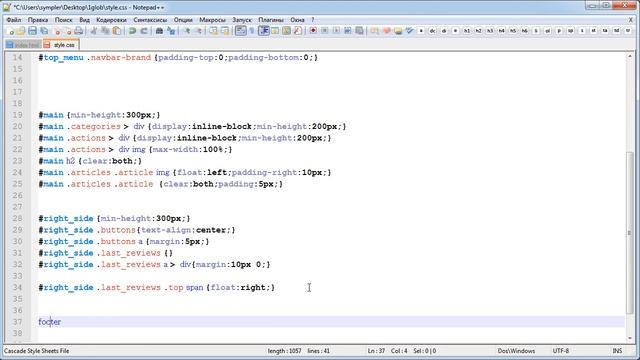Click the ol tag toolbar button
The height and width of the screenshot is (360, 640).
[548, 31]
